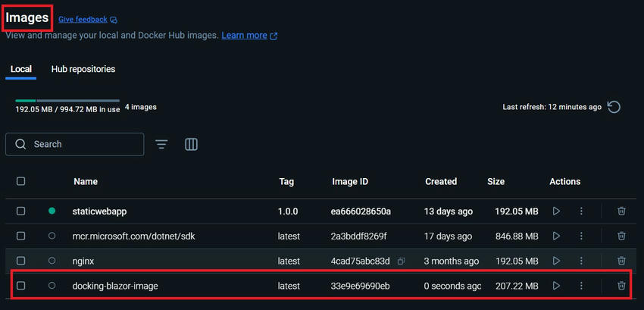The width and height of the screenshot is (644, 310).
Task: Click the unused status circle for dotnet/sdk
Action: click(x=52, y=236)
